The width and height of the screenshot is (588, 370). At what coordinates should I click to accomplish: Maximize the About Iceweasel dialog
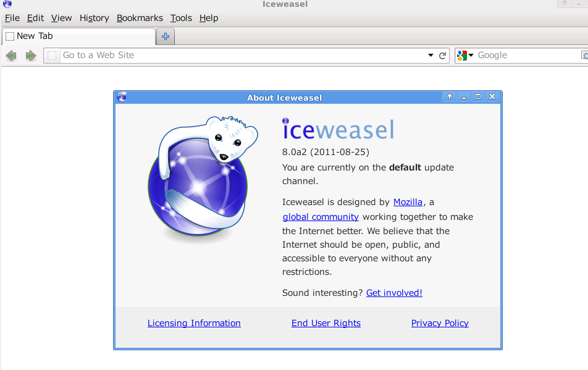pos(478,97)
